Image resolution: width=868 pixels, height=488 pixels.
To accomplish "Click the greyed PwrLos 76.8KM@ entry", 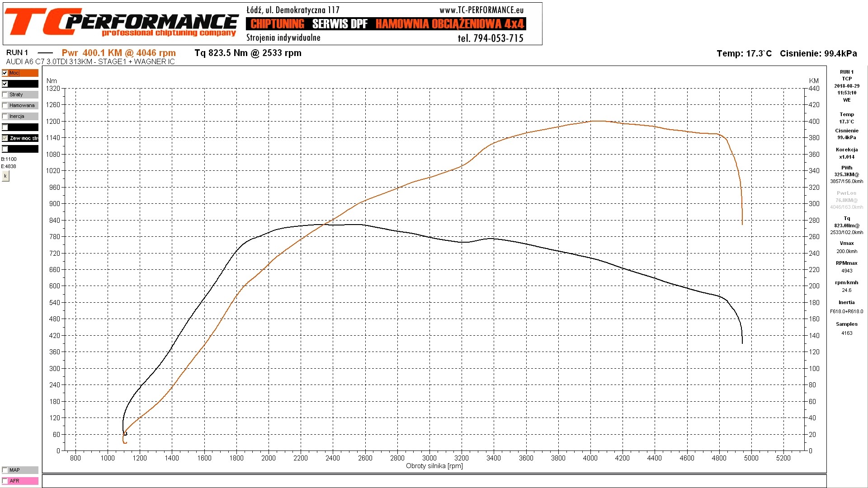I will coord(847,200).
